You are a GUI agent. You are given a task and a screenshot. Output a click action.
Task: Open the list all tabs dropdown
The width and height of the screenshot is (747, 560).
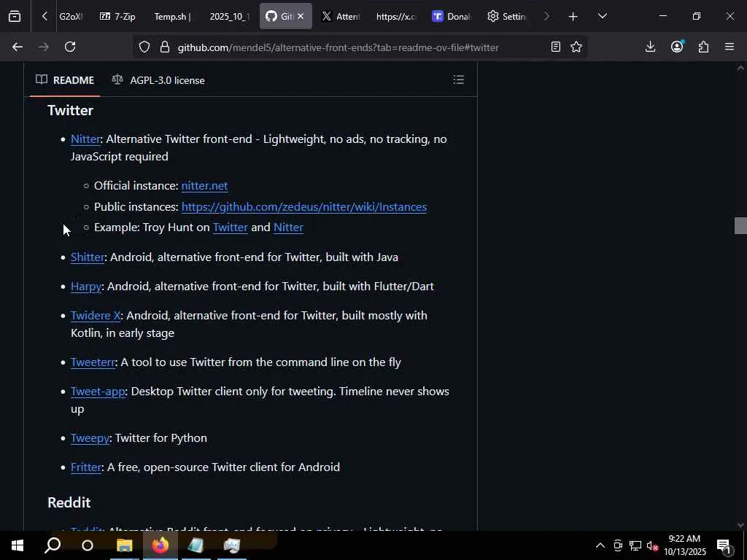click(x=603, y=16)
